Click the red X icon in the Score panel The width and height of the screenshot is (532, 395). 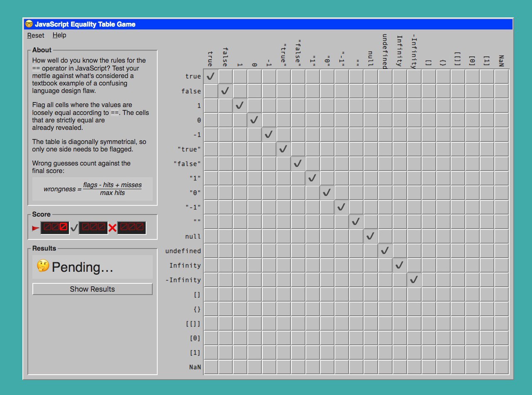click(x=112, y=228)
